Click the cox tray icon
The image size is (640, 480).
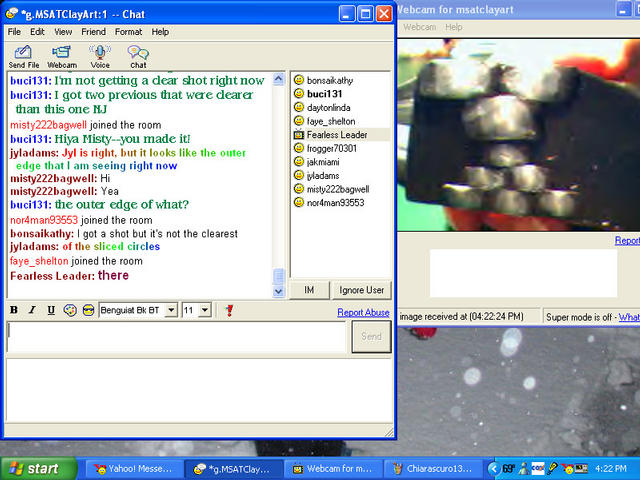(x=538, y=469)
